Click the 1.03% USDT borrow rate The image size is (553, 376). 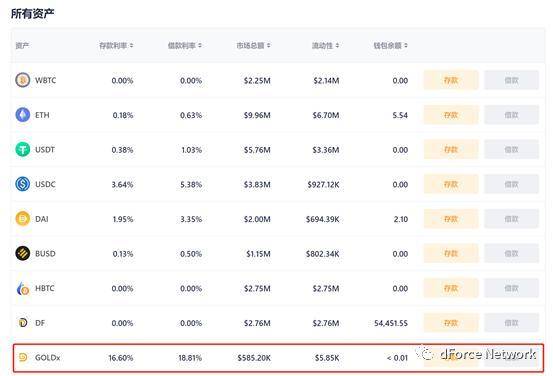(x=192, y=150)
